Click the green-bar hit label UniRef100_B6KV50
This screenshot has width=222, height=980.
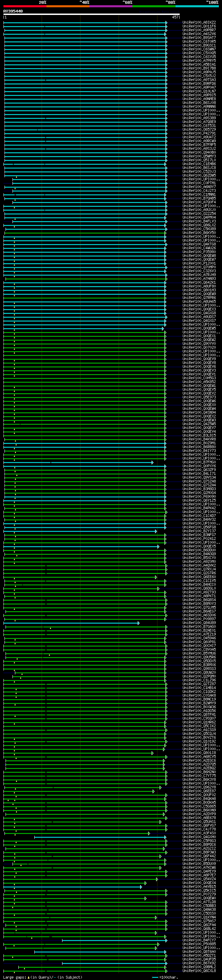point(199,233)
